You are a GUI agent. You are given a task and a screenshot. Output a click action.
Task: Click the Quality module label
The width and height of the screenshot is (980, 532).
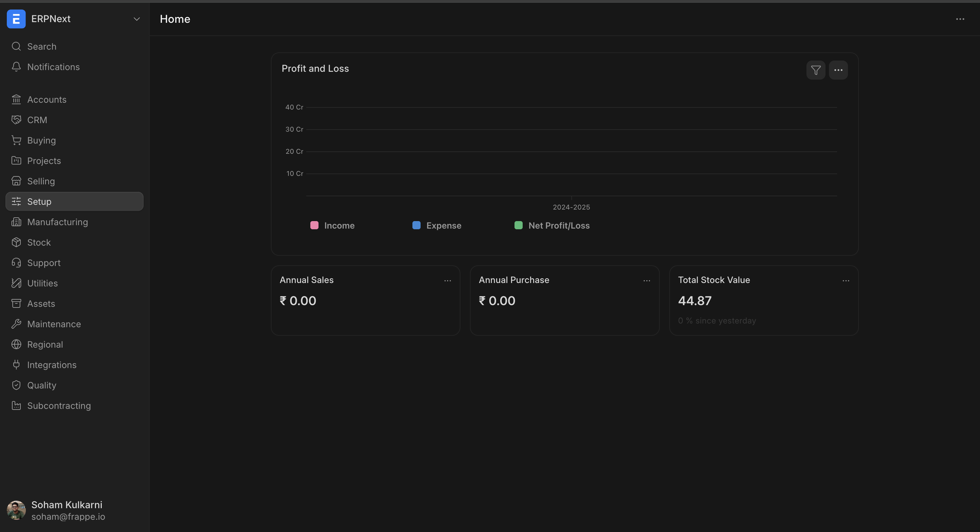[42, 385]
